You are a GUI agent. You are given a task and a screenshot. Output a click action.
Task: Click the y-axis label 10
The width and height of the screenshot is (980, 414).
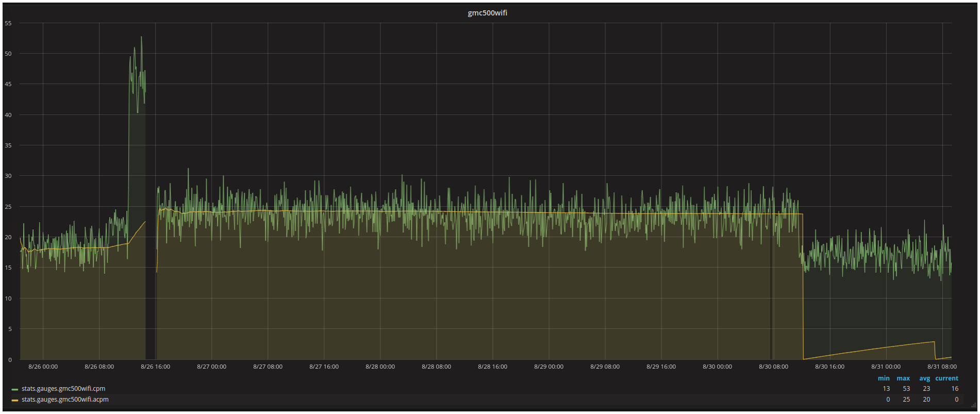click(8, 299)
